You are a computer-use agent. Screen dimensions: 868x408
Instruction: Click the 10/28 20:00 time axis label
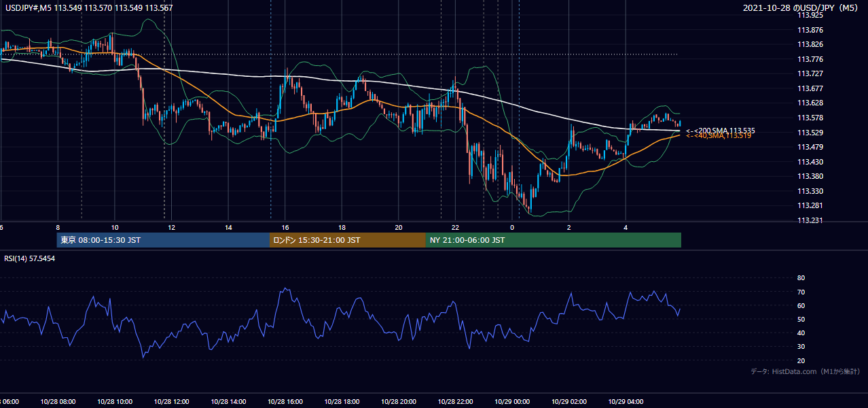399,402
